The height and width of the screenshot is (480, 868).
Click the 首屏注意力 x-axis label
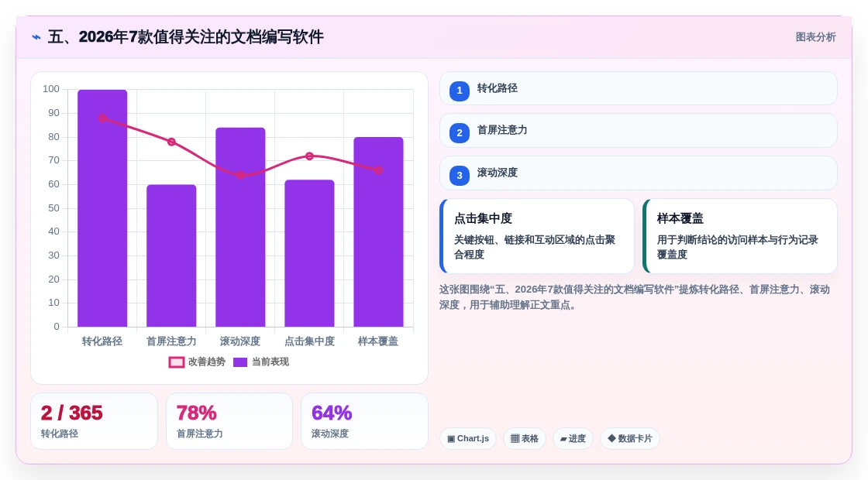point(171,341)
